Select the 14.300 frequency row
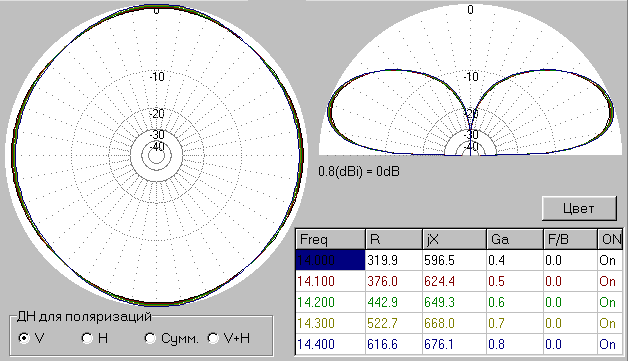This screenshot has height=361, width=628. coord(459,323)
